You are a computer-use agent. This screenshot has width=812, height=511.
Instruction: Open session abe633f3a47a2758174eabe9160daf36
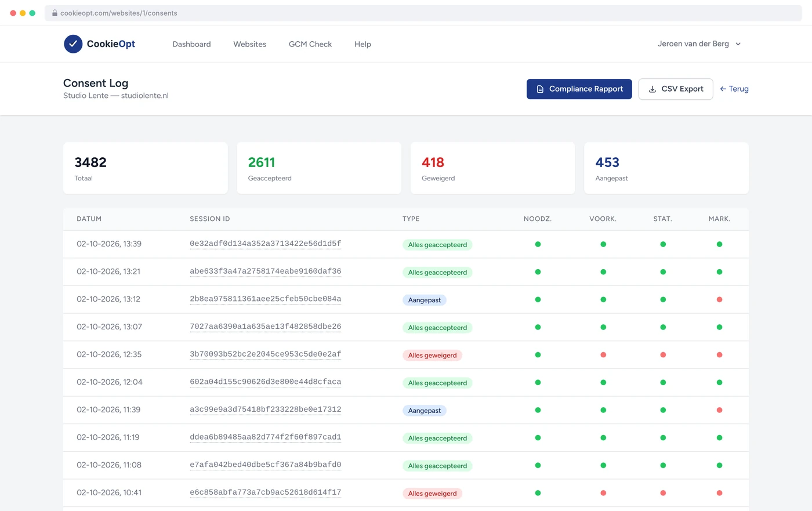(x=266, y=271)
